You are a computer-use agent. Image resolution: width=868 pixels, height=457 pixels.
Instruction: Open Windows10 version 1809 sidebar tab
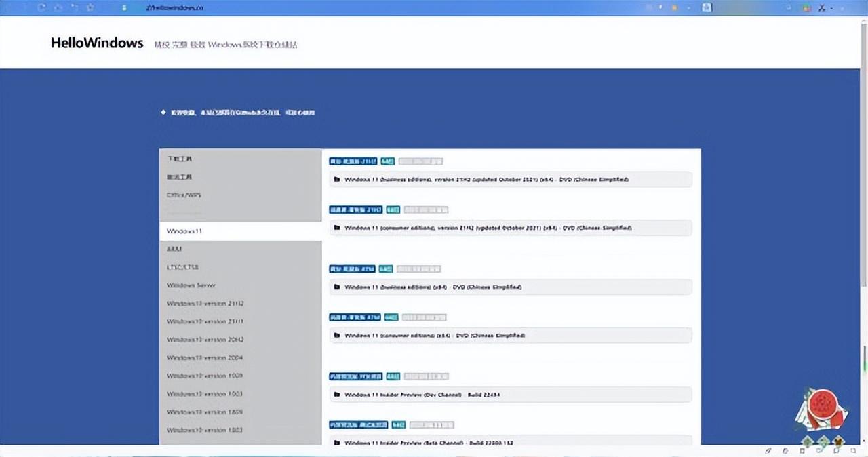240,412
